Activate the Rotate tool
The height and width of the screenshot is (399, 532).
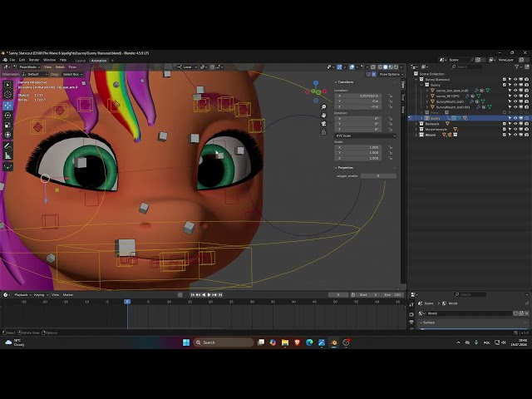(7, 116)
